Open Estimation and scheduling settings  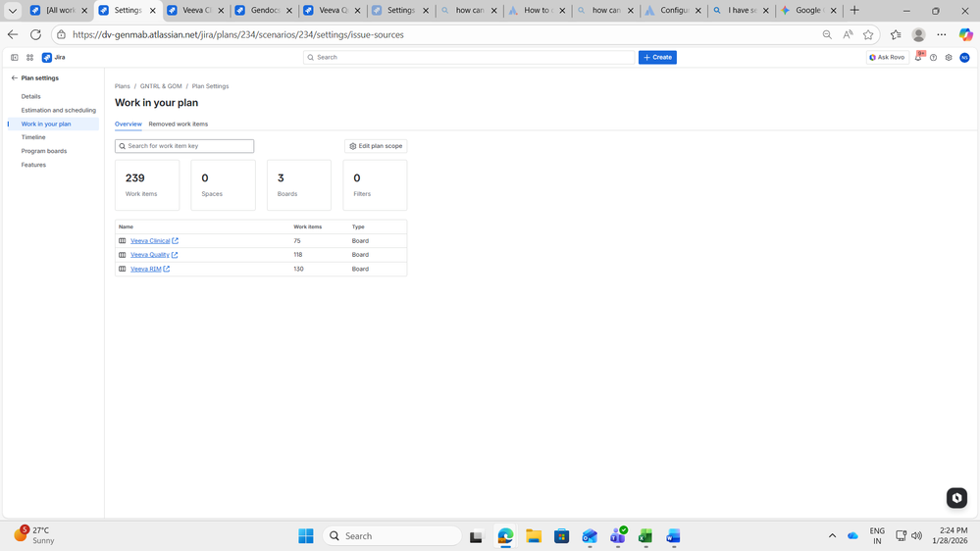[x=59, y=111]
